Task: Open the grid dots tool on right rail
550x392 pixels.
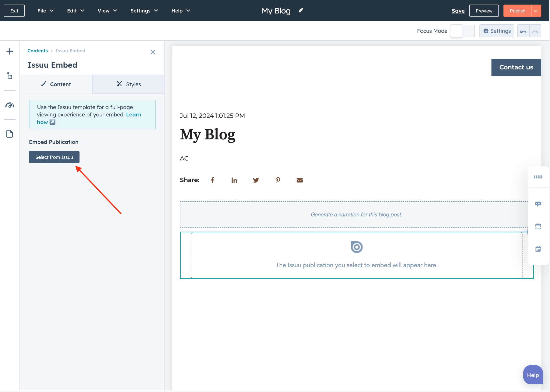Action: tap(538, 177)
